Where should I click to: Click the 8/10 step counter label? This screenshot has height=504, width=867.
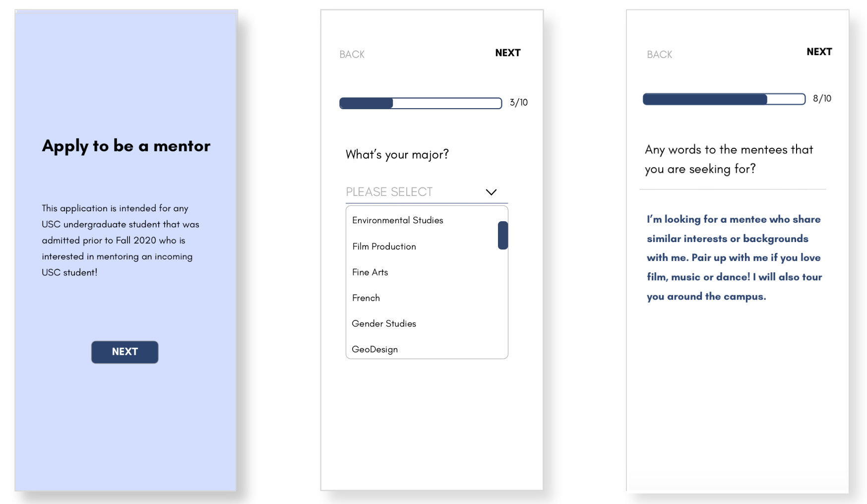(x=822, y=99)
